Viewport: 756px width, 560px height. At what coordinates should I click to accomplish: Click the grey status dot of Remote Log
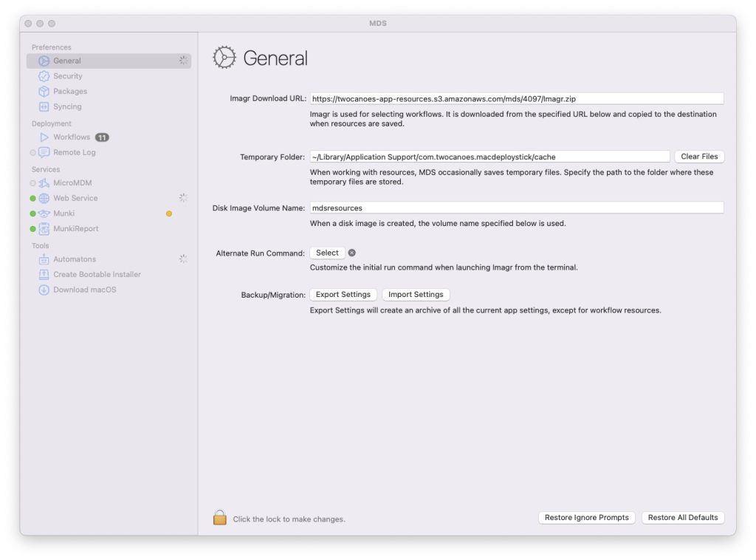tap(32, 153)
